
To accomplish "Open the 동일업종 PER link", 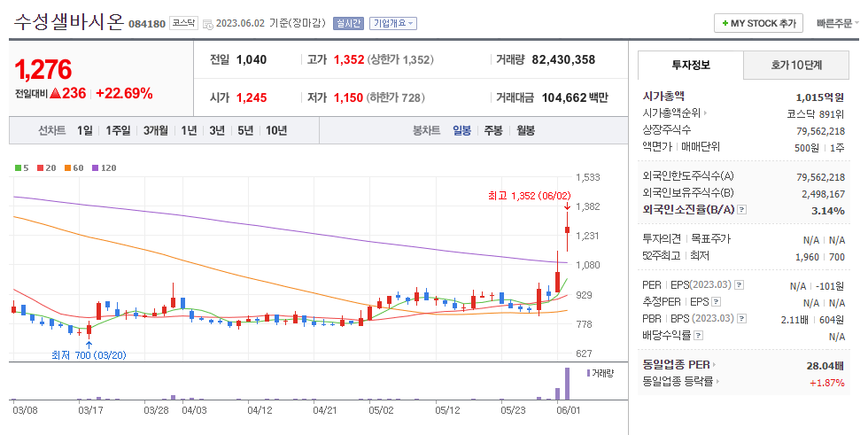I will [x=679, y=365].
